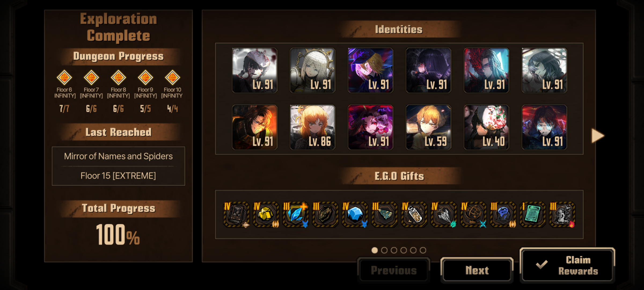Image resolution: width=644 pixels, height=290 pixels.
Task: Open the Lv. 59 blonde identity portrait
Action: 428,127
